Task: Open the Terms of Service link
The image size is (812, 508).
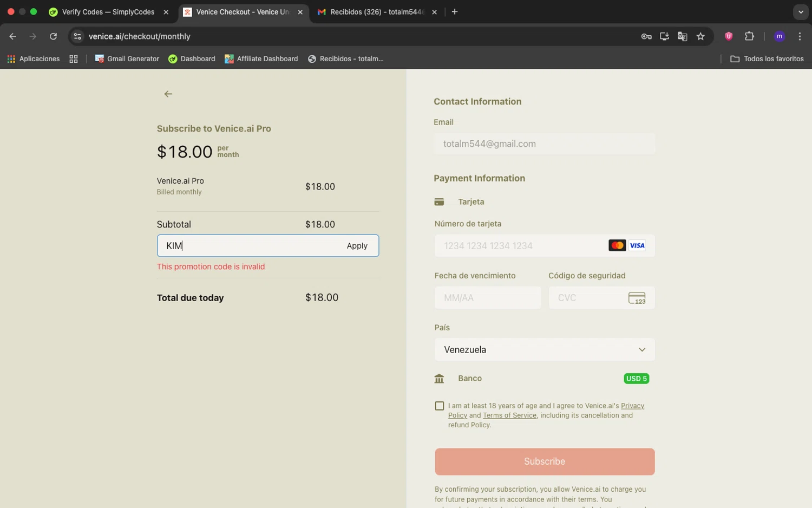Action: click(x=509, y=415)
